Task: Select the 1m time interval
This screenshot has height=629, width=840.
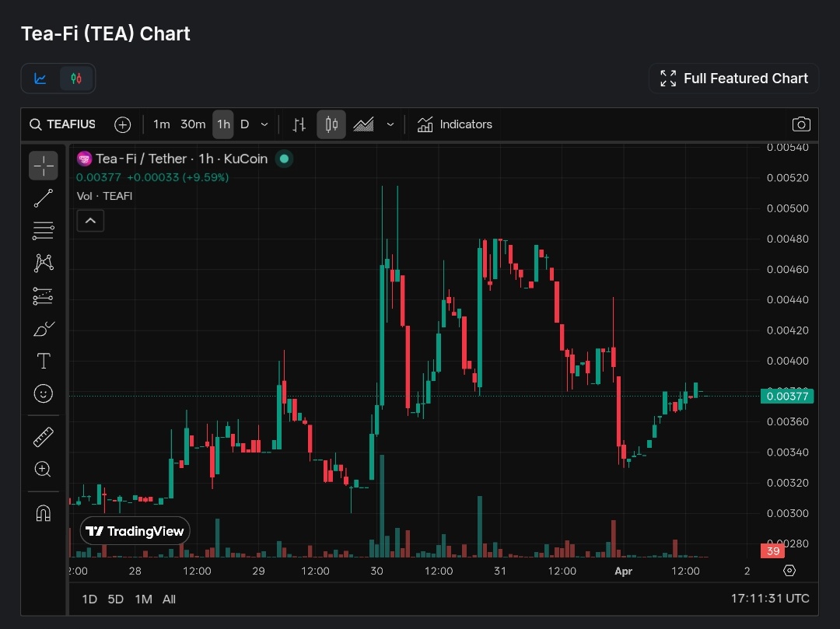Action: coord(161,124)
